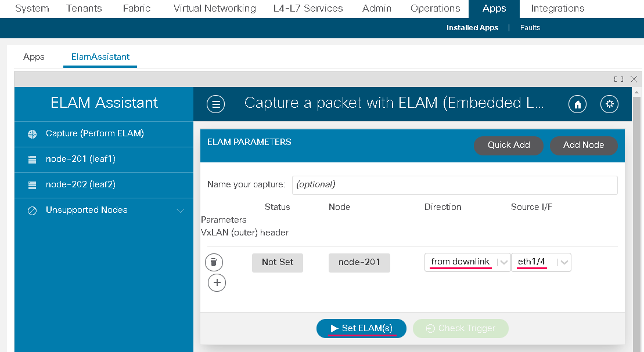Go to ELAM Assistant home icon

click(x=577, y=104)
